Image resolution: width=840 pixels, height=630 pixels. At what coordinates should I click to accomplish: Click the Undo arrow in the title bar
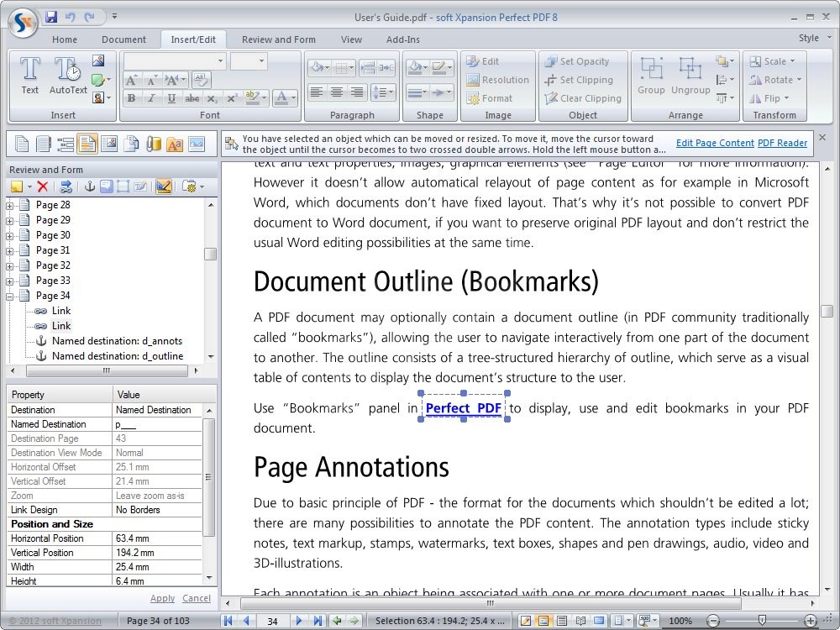pos(71,17)
